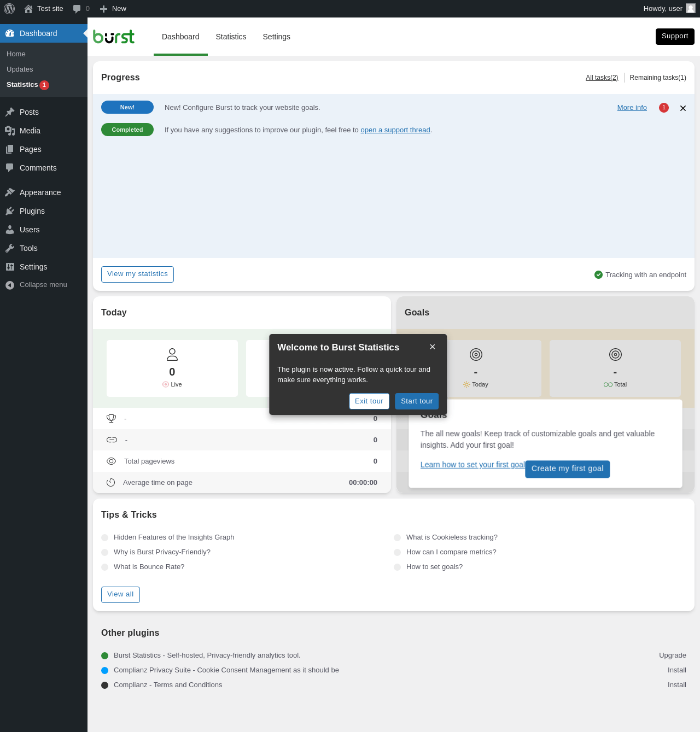Click the Live visitors card
This screenshot has height=732, width=700.
(x=172, y=368)
